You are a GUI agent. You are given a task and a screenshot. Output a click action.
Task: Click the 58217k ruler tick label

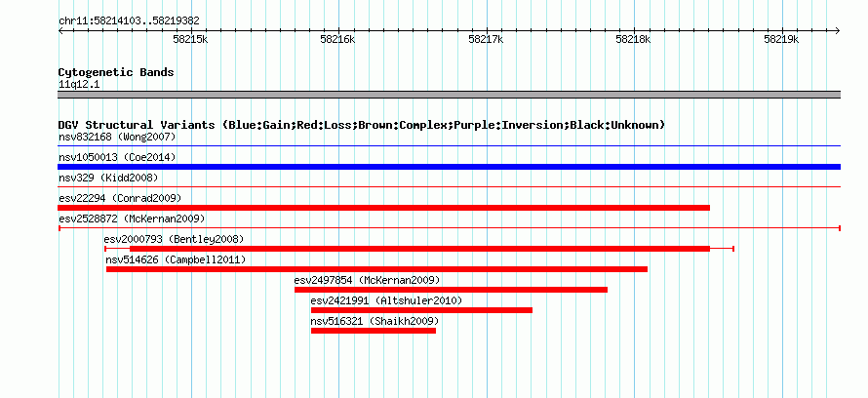(x=486, y=39)
